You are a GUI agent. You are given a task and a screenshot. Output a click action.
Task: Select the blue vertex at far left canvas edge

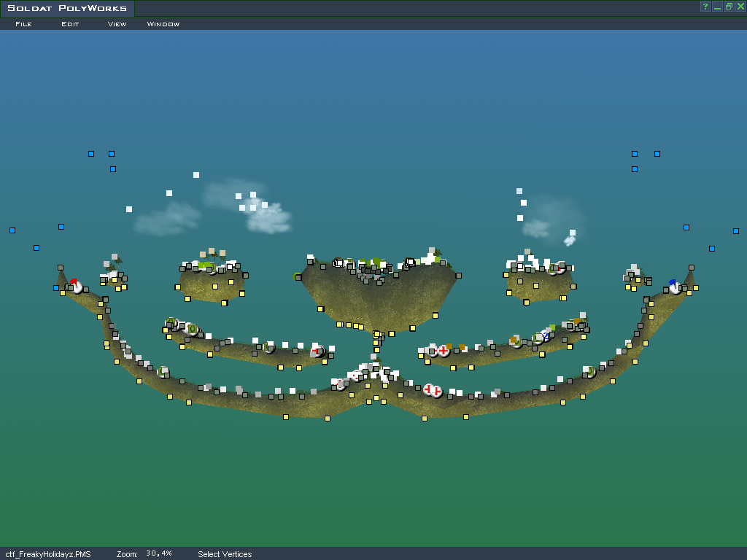(12, 230)
